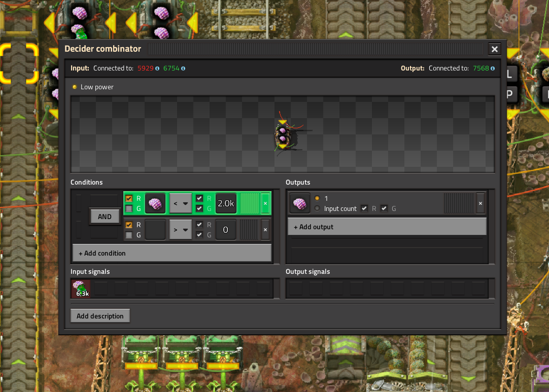This screenshot has width=549, height=392.
Task: Toggle right red wire checkbox in second condition
Action: (x=199, y=225)
